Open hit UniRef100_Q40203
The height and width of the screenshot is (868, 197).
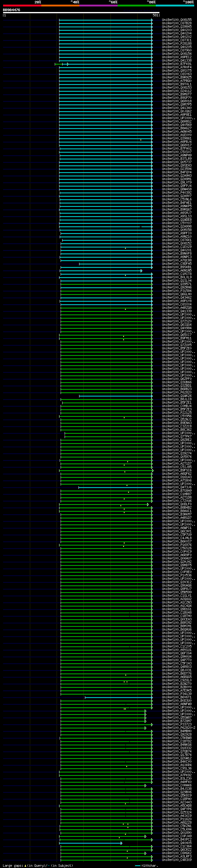click(x=177, y=30)
